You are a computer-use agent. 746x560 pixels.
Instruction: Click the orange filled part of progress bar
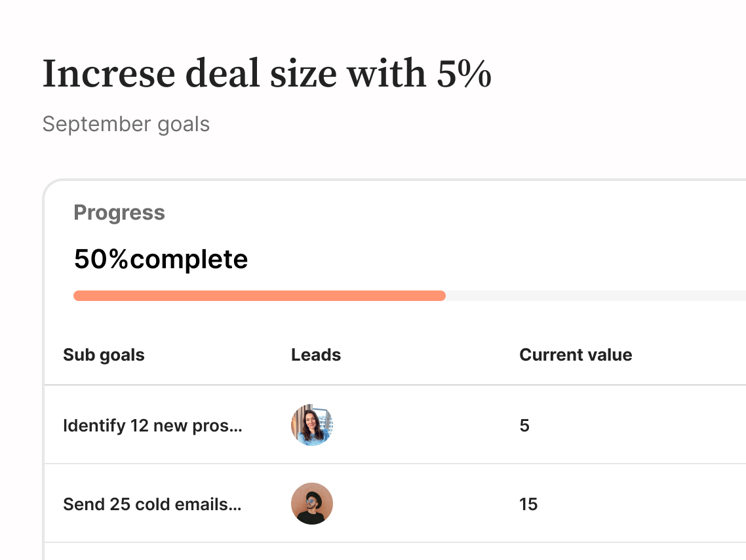point(259,296)
